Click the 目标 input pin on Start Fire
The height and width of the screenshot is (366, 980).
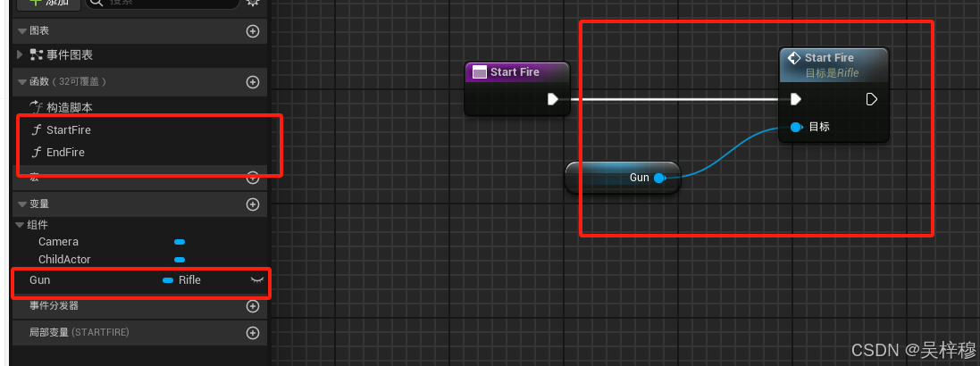pyautogui.click(x=795, y=128)
